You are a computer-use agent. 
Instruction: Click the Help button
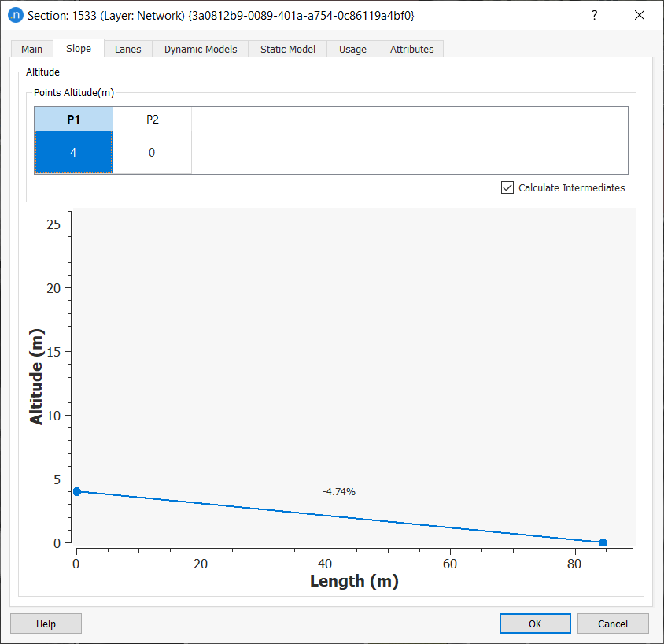(x=46, y=624)
